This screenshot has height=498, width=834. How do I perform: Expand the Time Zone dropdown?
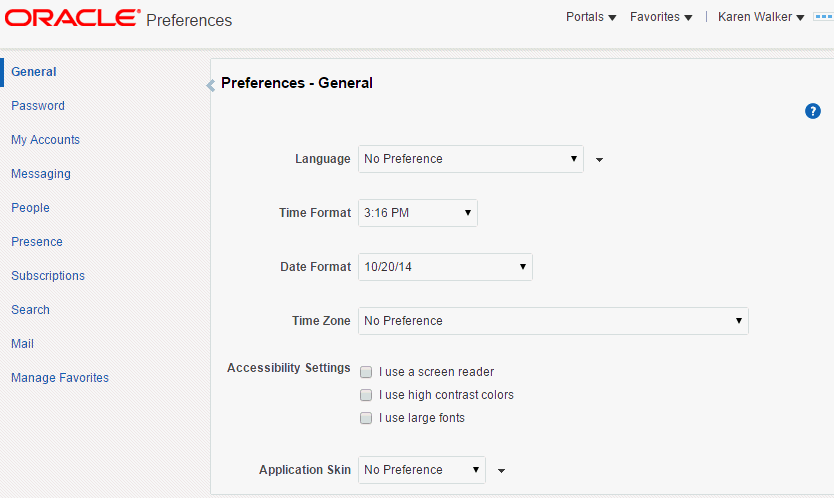553,321
